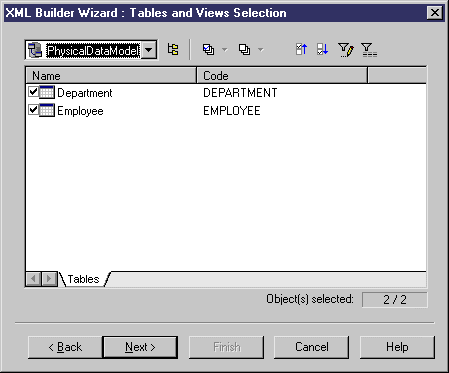This screenshot has width=449, height=373.
Task: Sort by the Name column header
Action: (111, 76)
